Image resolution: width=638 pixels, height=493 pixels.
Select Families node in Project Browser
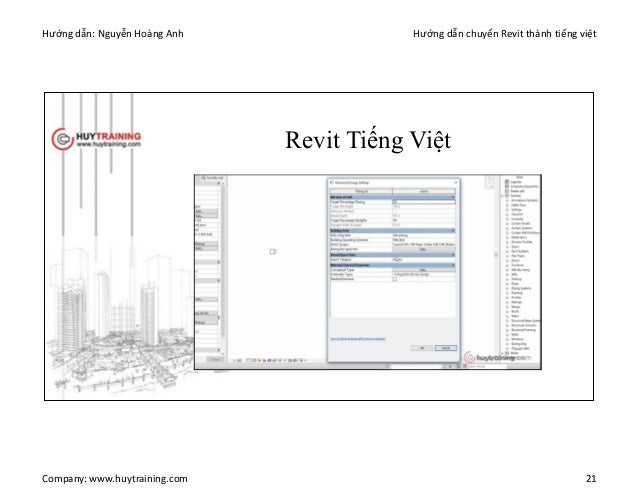click(516, 196)
